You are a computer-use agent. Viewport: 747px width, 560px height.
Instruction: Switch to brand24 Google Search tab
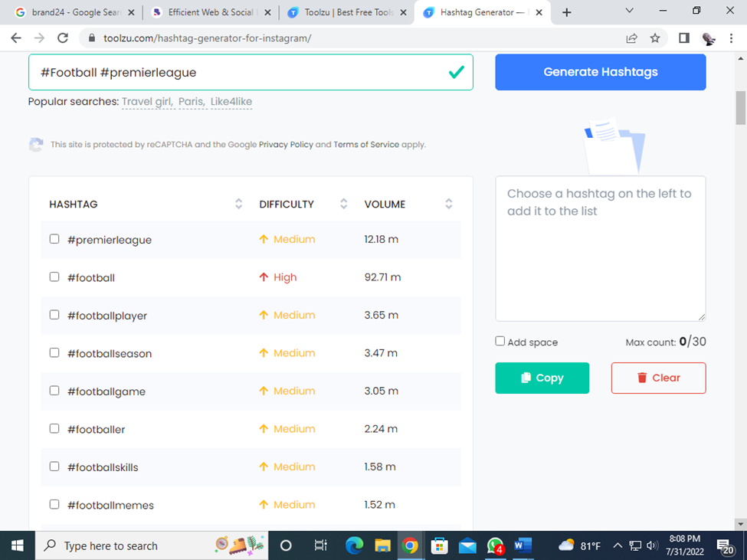click(x=75, y=12)
